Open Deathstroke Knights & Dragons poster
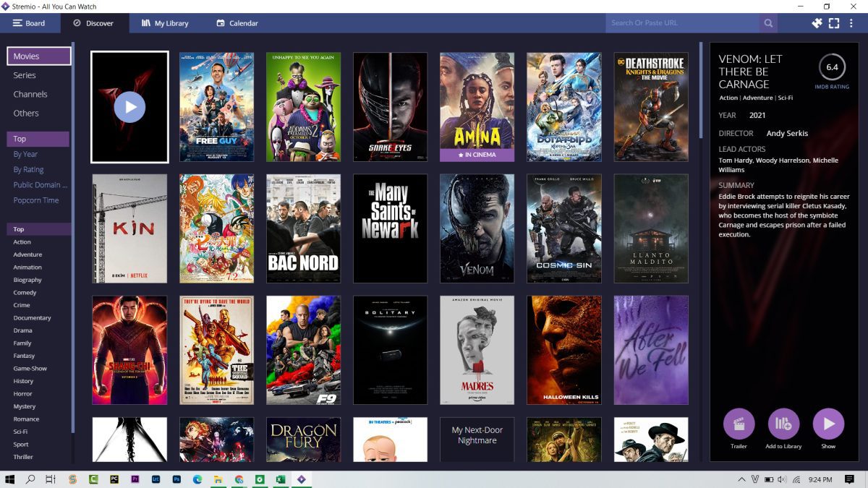Image resolution: width=868 pixels, height=488 pixels. point(651,107)
